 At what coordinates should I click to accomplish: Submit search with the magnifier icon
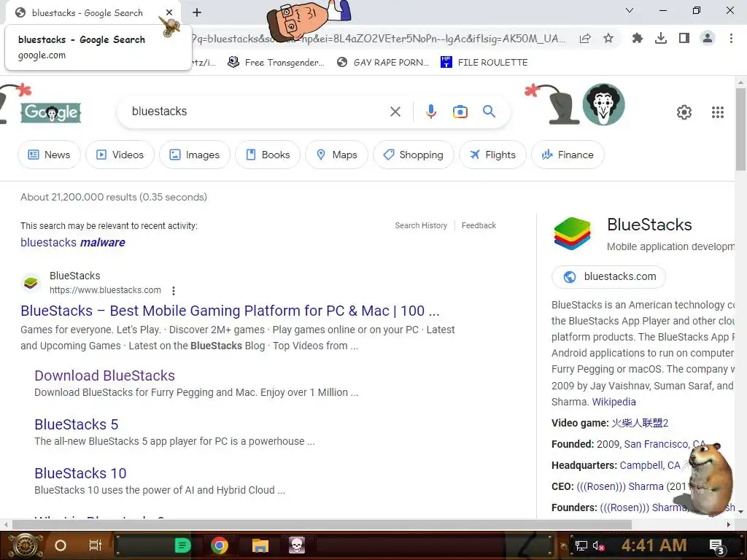489,112
